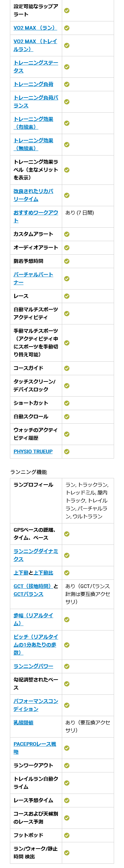
Task: Open トレーニング効果（無酸素）link
Action: (x=33, y=145)
